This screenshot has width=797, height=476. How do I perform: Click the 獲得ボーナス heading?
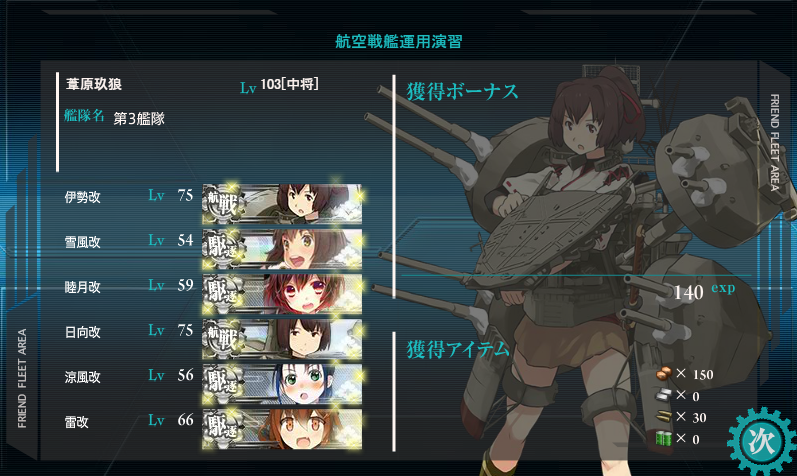(462, 92)
